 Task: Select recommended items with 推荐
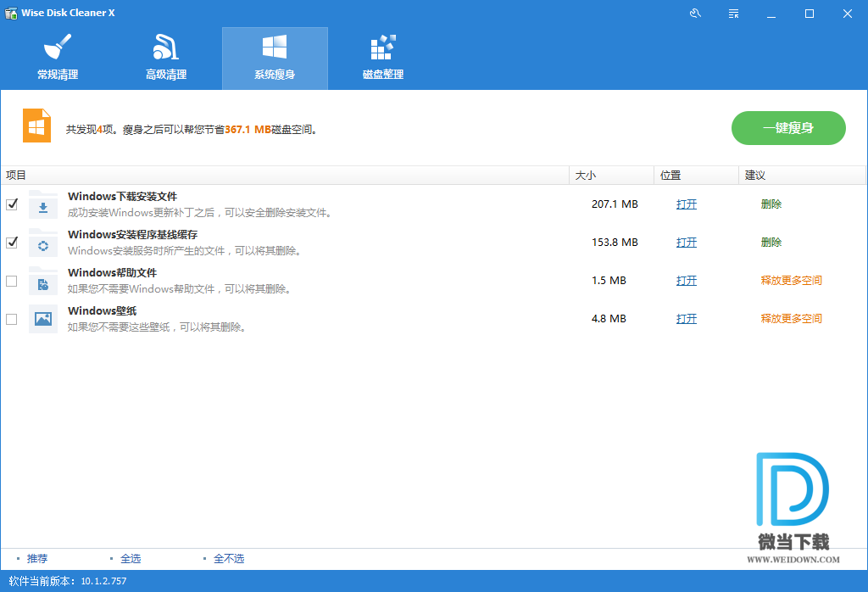pyautogui.click(x=37, y=559)
